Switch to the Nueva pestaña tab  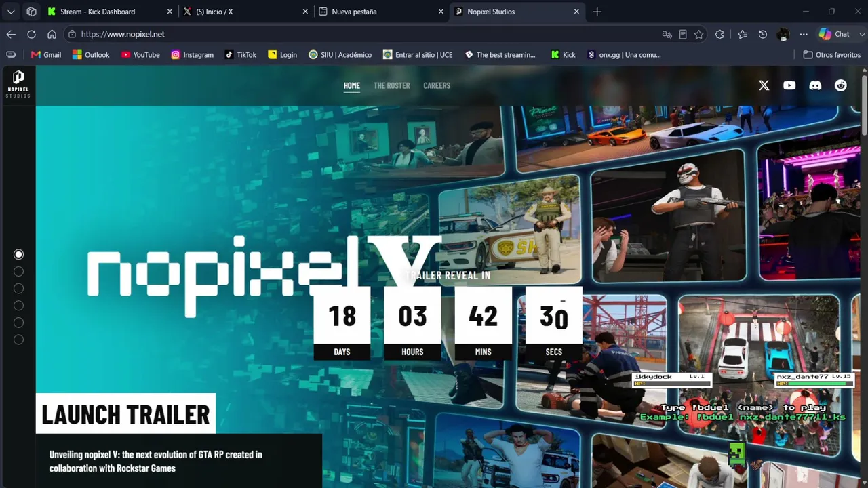pyautogui.click(x=381, y=12)
